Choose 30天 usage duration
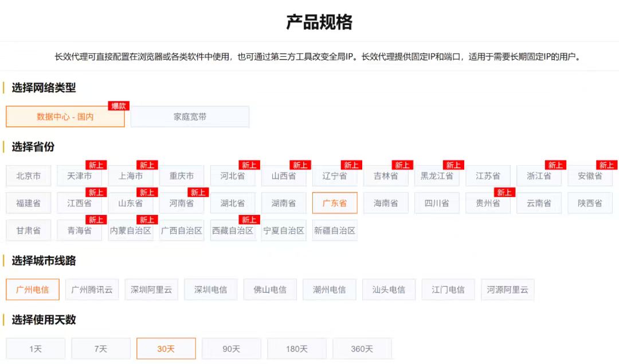The width and height of the screenshot is (619, 364). [166, 348]
